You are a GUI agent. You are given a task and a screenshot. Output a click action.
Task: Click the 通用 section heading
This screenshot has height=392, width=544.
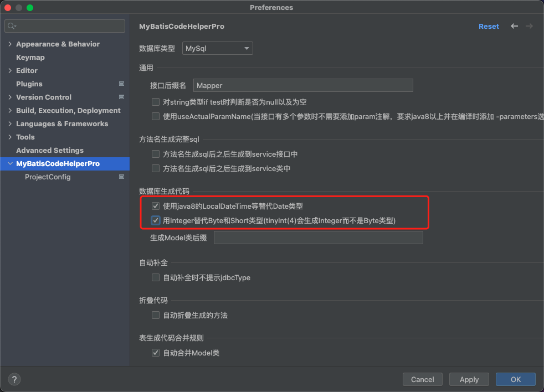click(146, 68)
